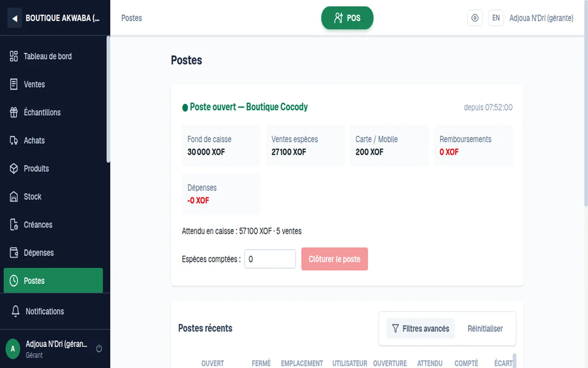Screen dimensions: 588x368
Task: Click Réinitialiser to reset filters
Action: (x=485, y=329)
